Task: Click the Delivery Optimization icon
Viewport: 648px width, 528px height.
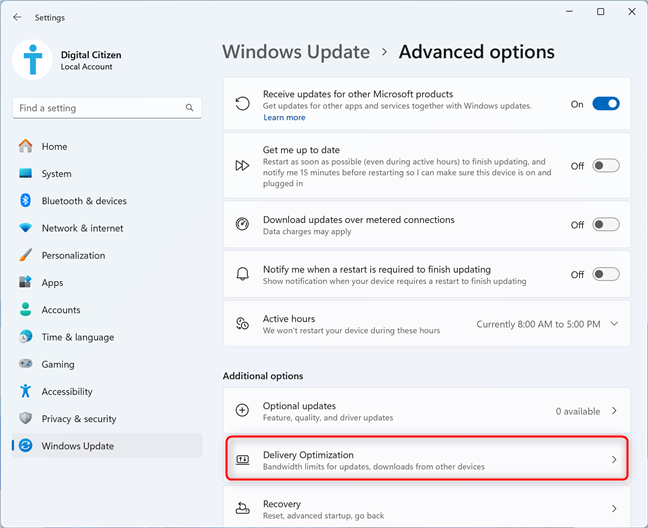Action: tap(243, 459)
